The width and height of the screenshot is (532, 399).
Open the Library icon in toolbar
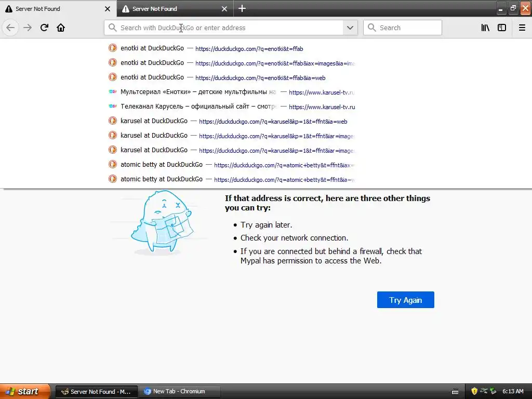click(x=485, y=28)
